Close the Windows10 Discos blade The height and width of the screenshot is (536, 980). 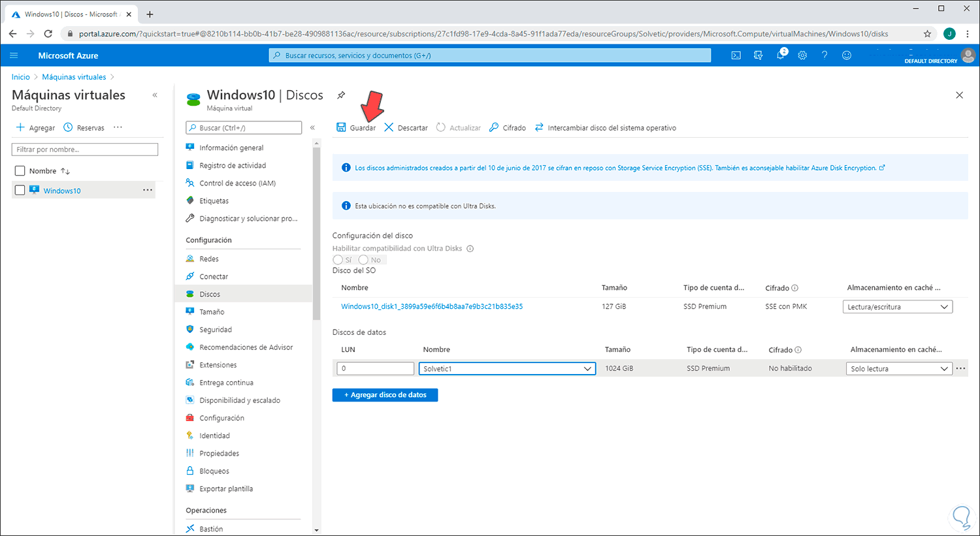click(x=960, y=95)
